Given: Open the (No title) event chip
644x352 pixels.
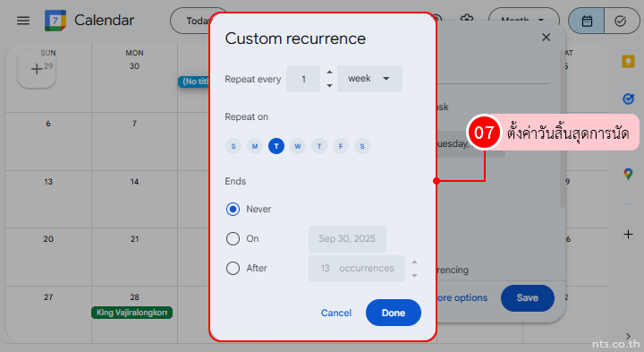Looking at the screenshot, I should tap(194, 82).
